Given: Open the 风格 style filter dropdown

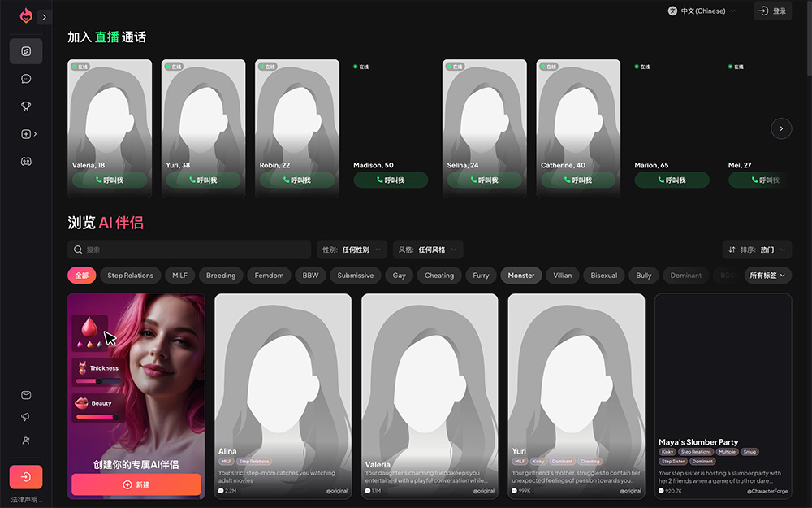Looking at the screenshot, I should [x=428, y=250].
